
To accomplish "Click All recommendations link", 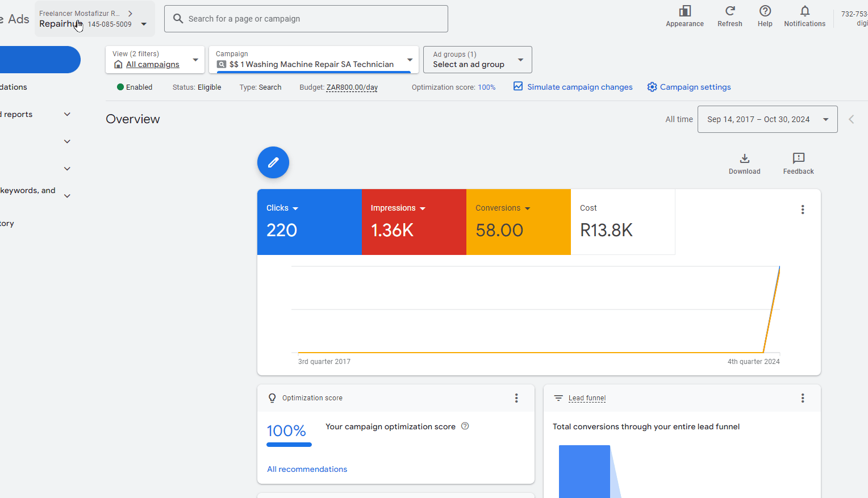I will click(x=307, y=469).
